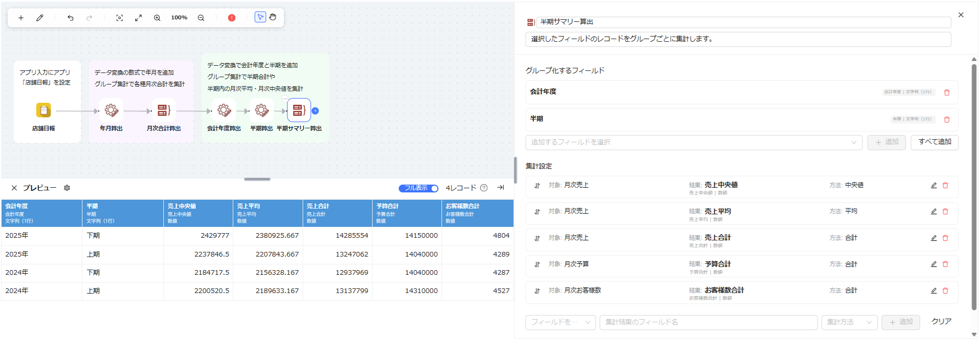Collapse preview using the arrow-to-bar icon

[x=500, y=188]
